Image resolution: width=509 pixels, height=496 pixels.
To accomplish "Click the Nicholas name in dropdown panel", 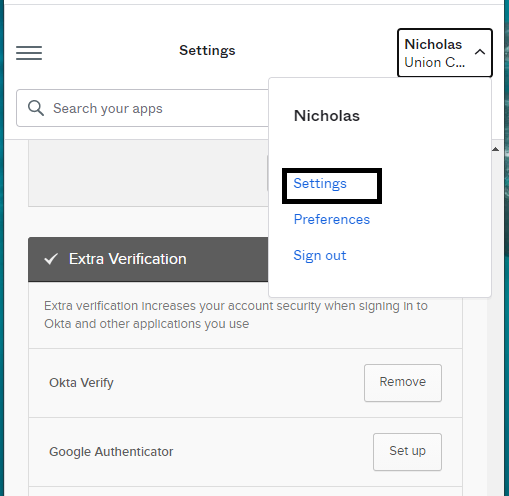I will tap(327, 116).
